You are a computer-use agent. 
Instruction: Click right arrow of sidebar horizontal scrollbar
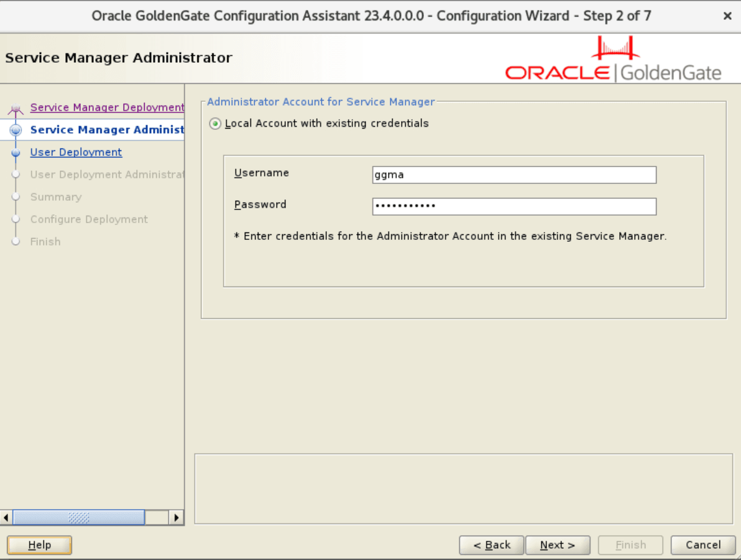[177, 518]
